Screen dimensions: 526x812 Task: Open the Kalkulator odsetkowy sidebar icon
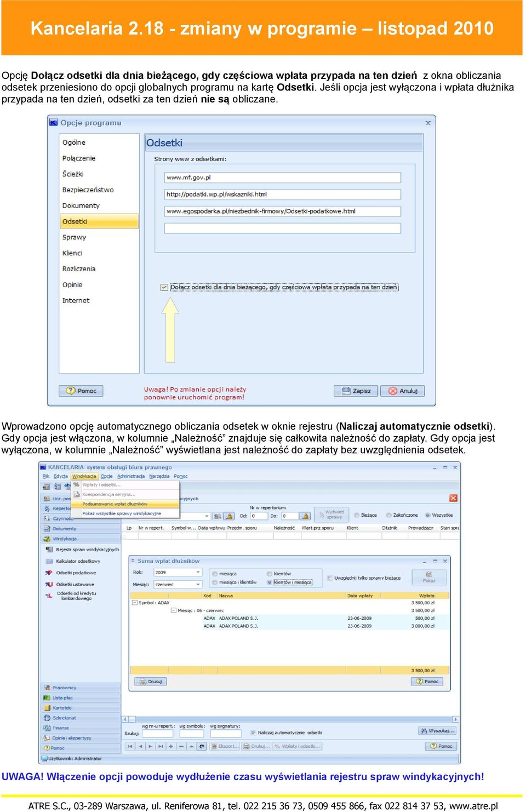[x=49, y=561]
